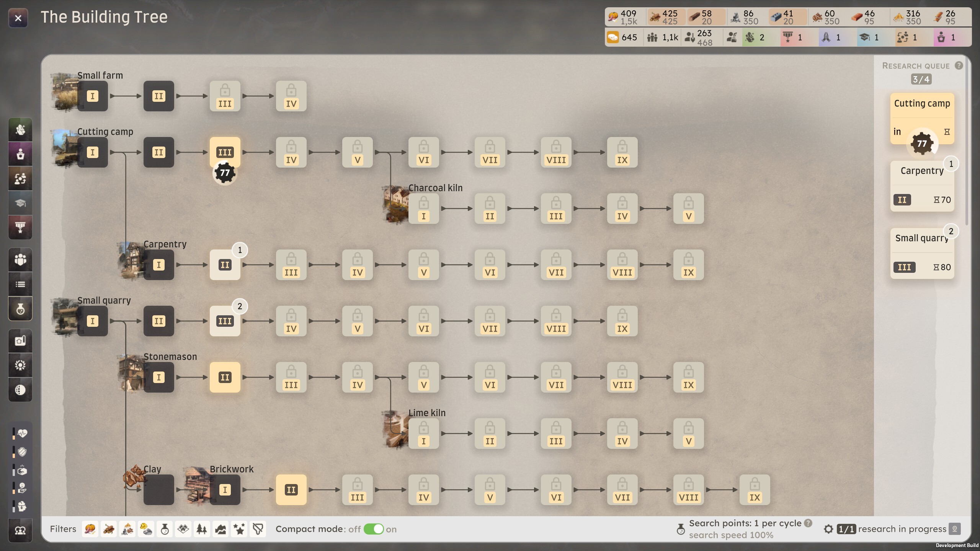Click the globe world map sidebar icon
The image size is (980, 551).
[x=20, y=390]
